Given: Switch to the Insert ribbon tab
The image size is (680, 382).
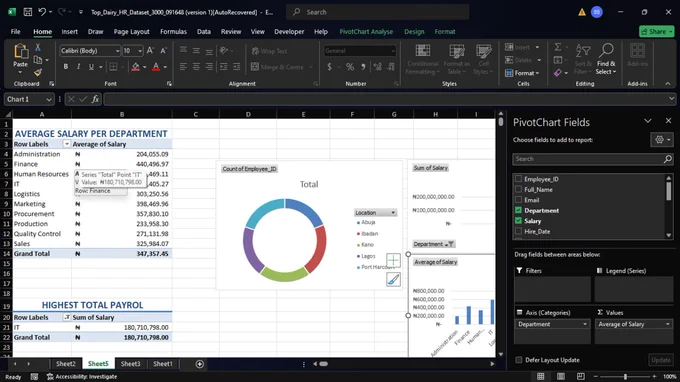Looking at the screenshot, I should click(x=69, y=32).
